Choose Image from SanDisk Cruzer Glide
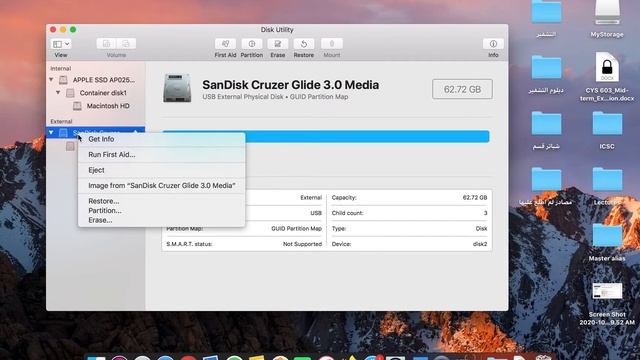Screen dimensions: 640x360 coord(162,186)
